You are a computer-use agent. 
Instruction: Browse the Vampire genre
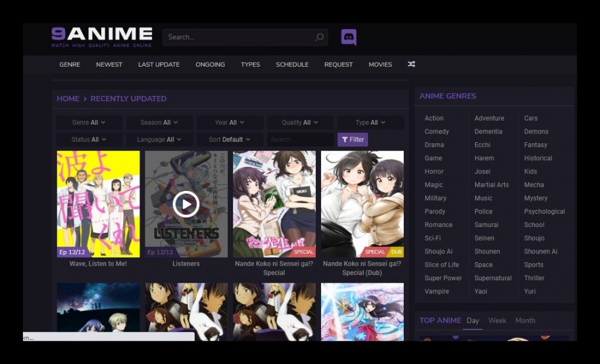pyautogui.click(x=437, y=291)
